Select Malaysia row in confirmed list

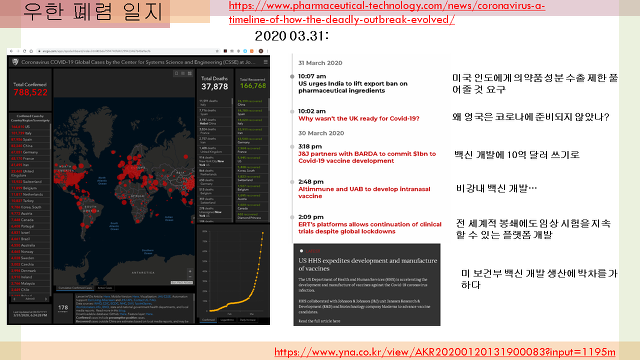point(30,283)
